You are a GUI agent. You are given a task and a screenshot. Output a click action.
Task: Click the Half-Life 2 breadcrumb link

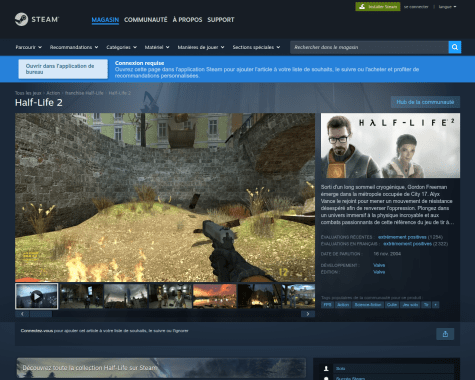pos(120,93)
